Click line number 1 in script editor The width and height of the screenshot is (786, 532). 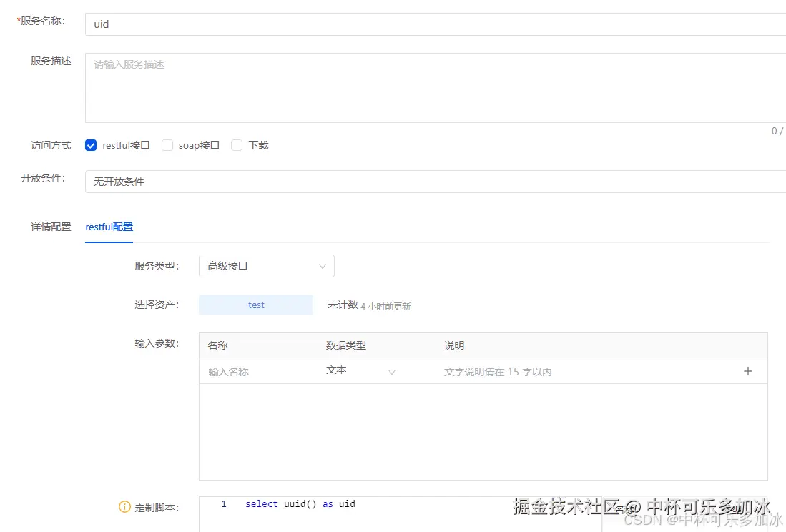224,503
